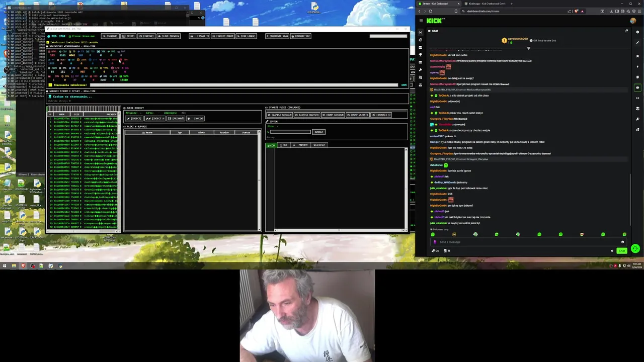This screenshot has height=362, width=644.
Task: Click the green Chat send button
Action: tap(622, 251)
